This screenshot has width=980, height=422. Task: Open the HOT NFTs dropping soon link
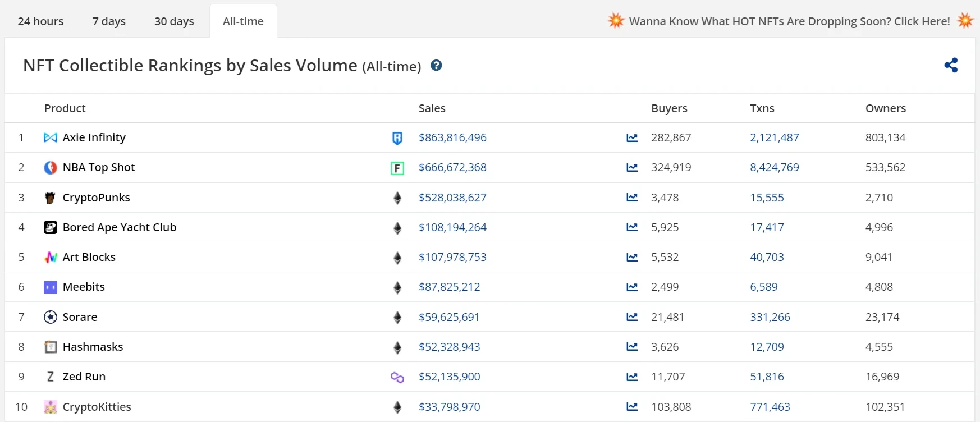coord(789,21)
